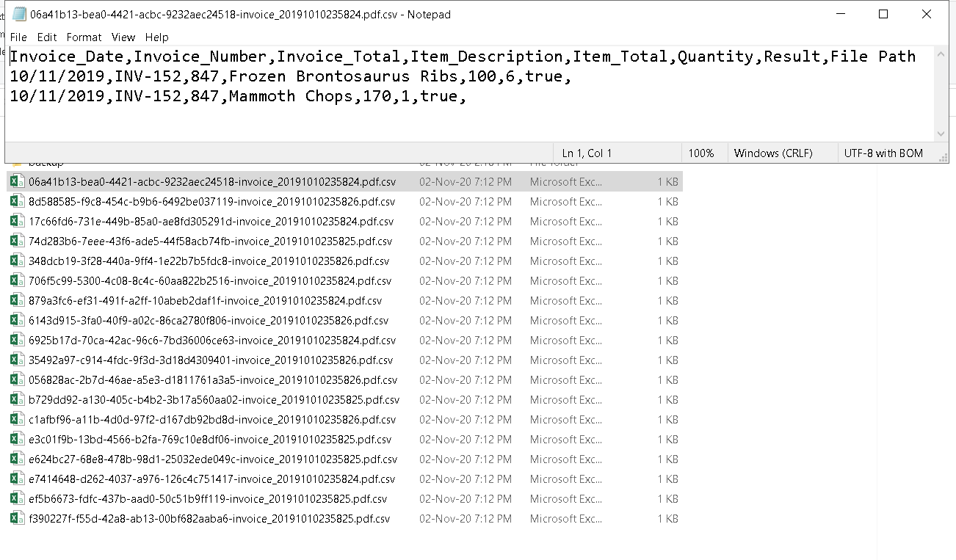Screen dimensions: 956x560
Task: Select file name b729dd92-a130-405c-b4b2-3b17a560aa02 in list
Action: [x=214, y=399]
